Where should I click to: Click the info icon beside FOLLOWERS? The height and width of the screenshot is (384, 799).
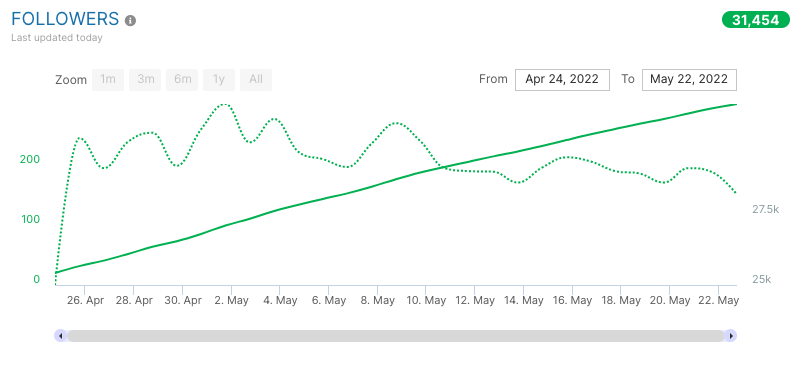[x=131, y=20]
